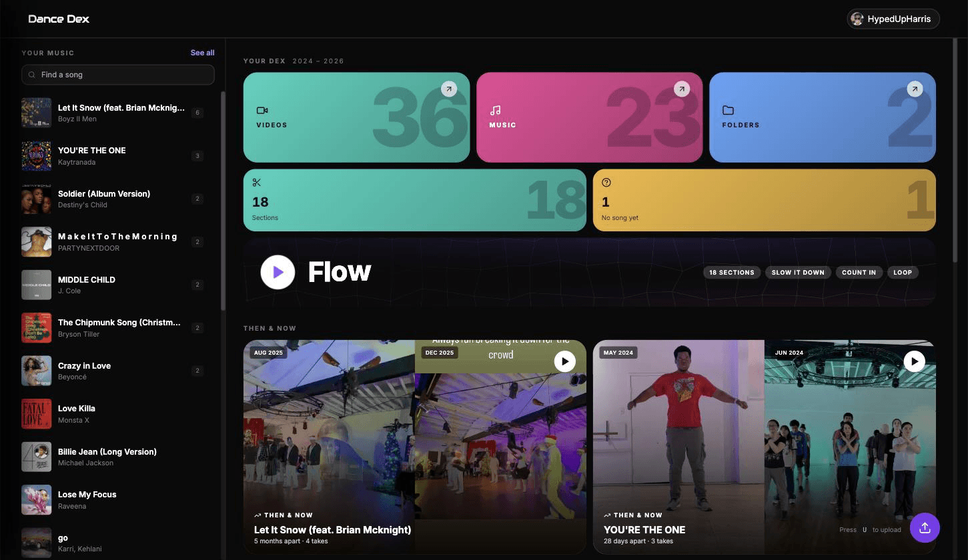
Task: Click the music sidebar scrollbar
Action: 223,200
